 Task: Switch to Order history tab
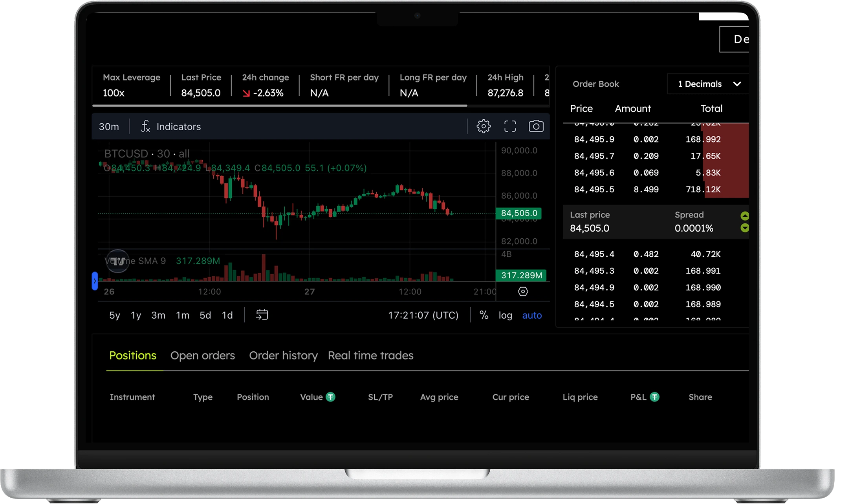pos(283,356)
